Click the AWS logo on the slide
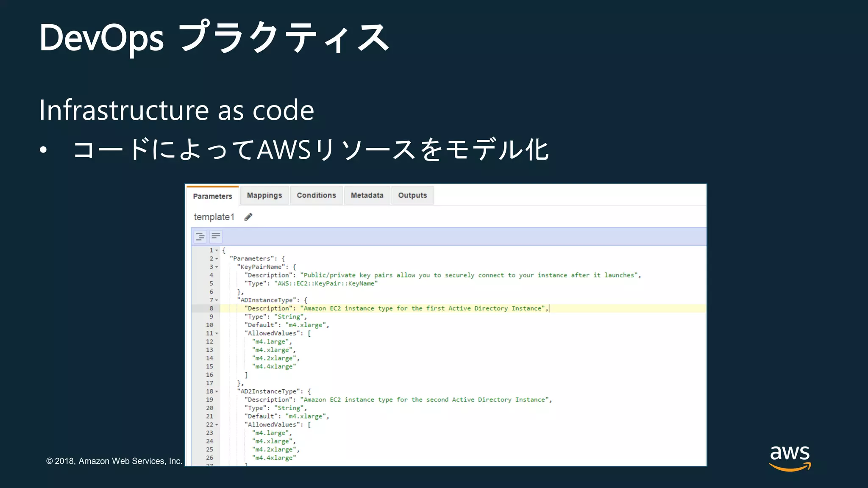 pos(790,457)
